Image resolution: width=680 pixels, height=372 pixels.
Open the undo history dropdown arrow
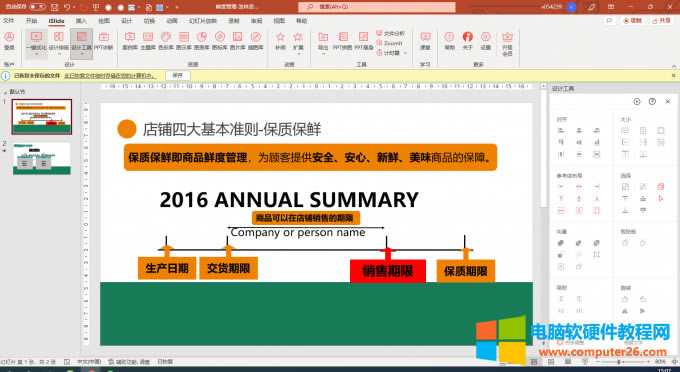[x=74, y=7]
